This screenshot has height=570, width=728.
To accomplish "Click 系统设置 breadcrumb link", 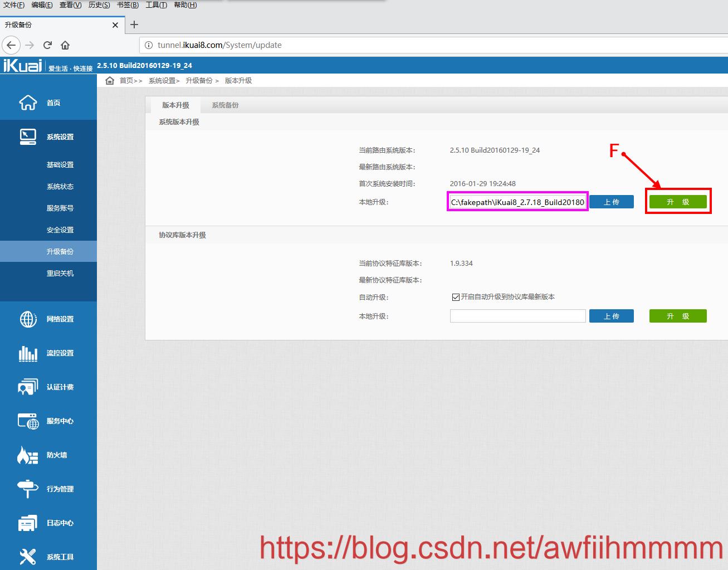I will [x=162, y=81].
